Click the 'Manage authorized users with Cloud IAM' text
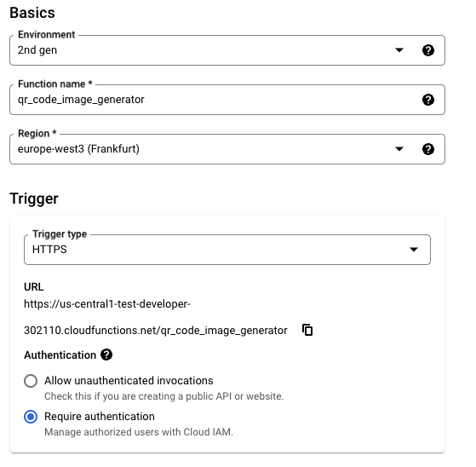This screenshot has height=467, width=476. pos(139,432)
